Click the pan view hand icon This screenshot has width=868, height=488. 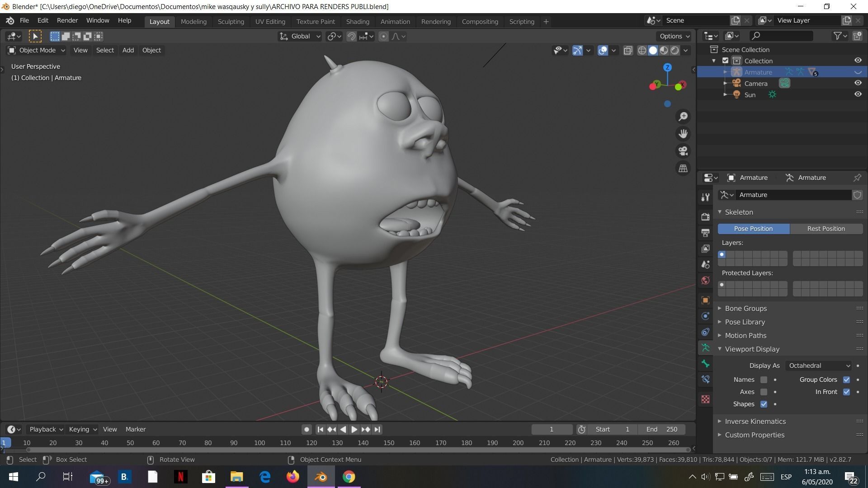click(x=683, y=134)
